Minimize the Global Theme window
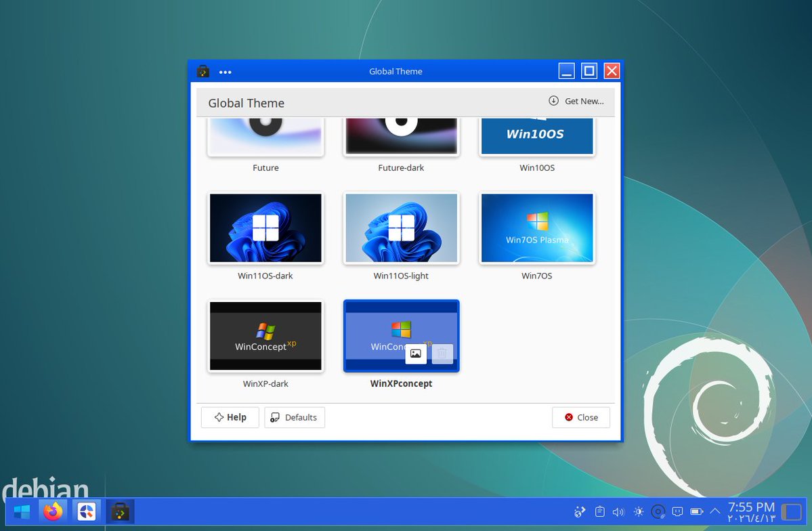The width and height of the screenshot is (812, 531). pos(567,71)
